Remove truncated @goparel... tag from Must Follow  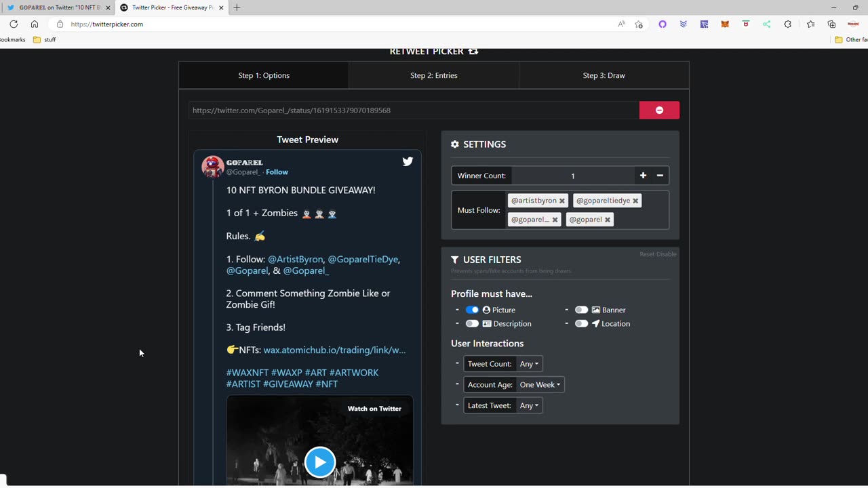pyautogui.click(x=555, y=220)
